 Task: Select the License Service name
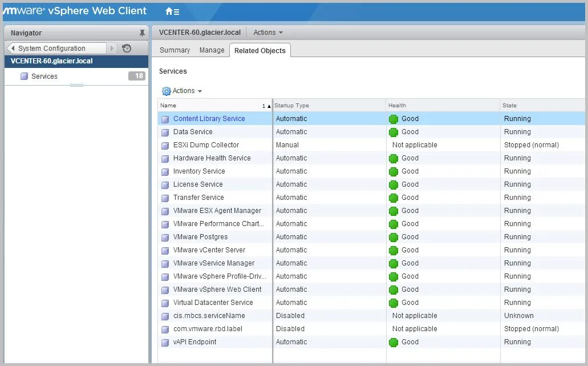coord(198,184)
